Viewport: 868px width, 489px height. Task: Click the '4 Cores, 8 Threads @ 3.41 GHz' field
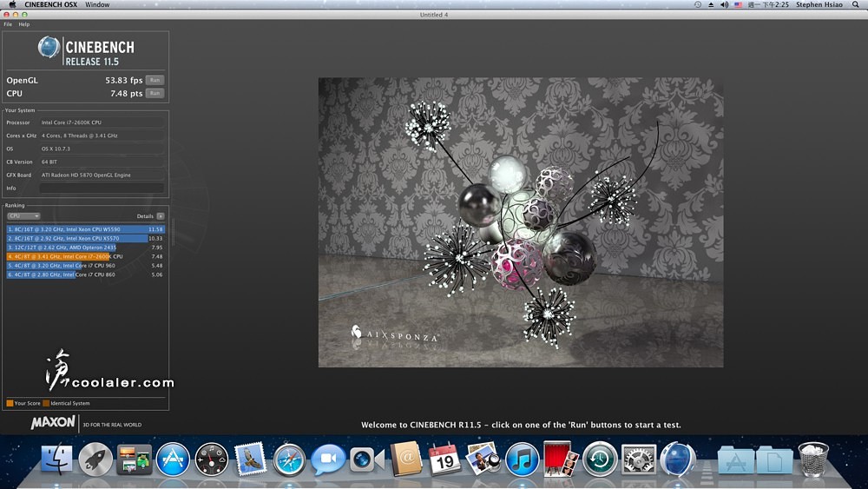pos(102,135)
